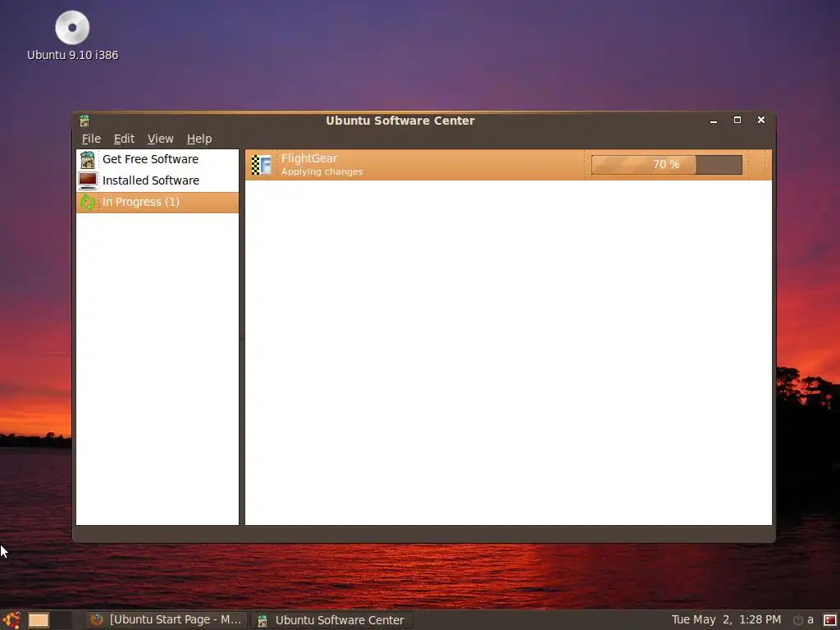Image resolution: width=840 pixels, height=630 pixels.
Task: Open the Help menu
Action: pos(199,139)
